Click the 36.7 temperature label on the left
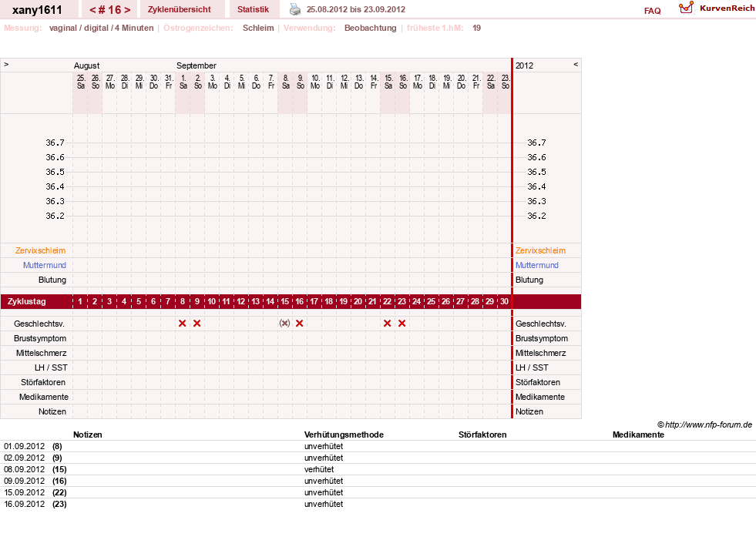The image size is (756, 557). (55, 143)
